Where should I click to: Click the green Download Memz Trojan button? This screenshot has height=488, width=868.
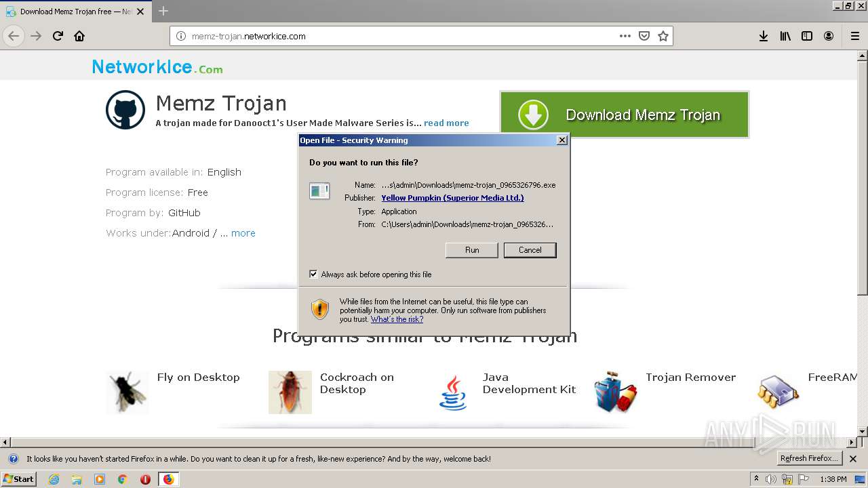coord(624,115)
